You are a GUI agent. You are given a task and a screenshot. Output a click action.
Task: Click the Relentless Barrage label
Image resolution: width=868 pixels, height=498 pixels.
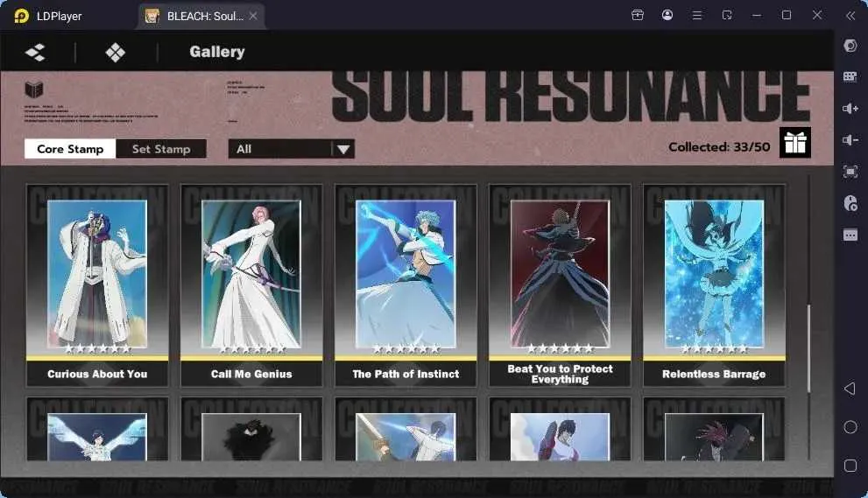pos(714,374)
